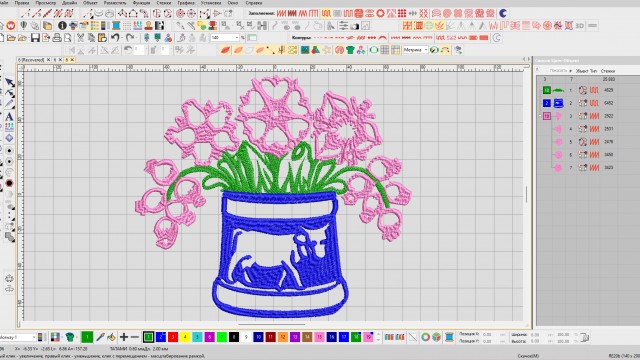Click the minus remove color icon

coord(135,337)
